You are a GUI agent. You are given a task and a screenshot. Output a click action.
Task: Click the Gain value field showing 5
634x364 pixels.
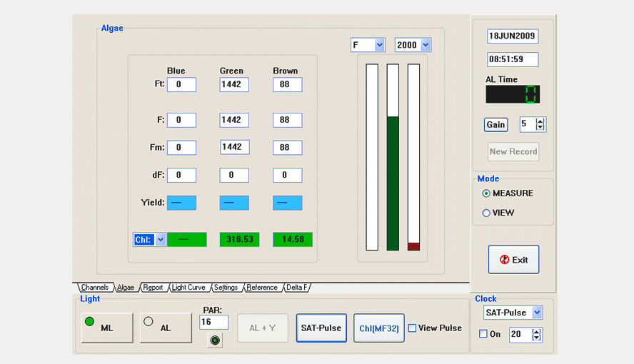pyautogui.click(x=528, y=124)
